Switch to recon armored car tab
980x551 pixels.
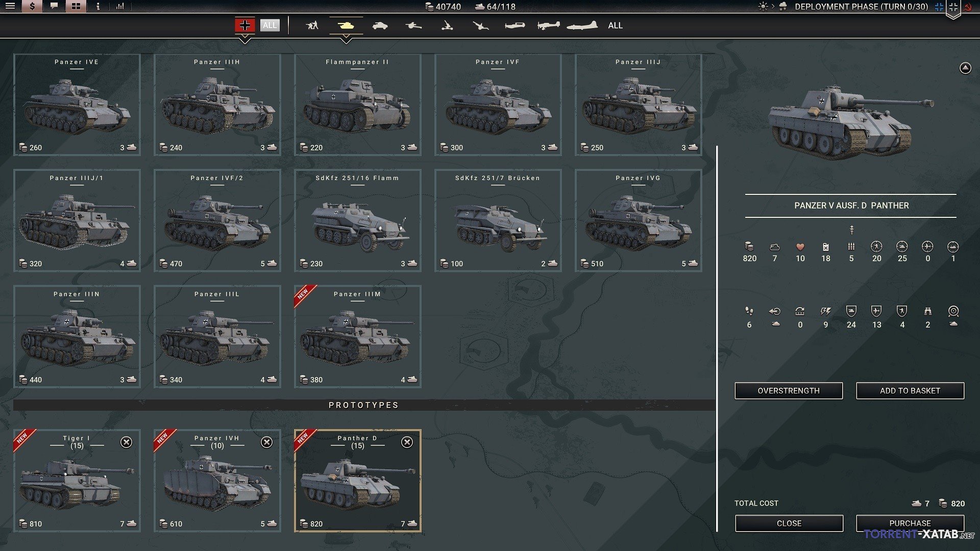coord(380,25)
